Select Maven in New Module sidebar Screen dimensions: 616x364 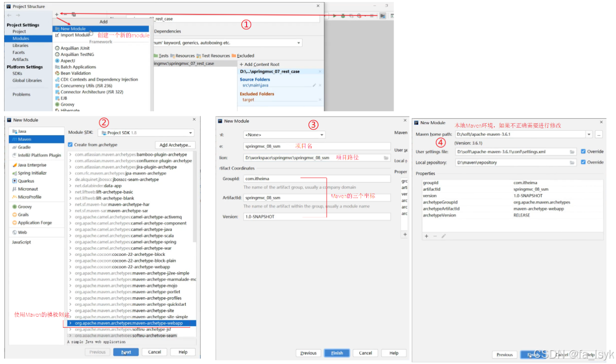(37, 139)
